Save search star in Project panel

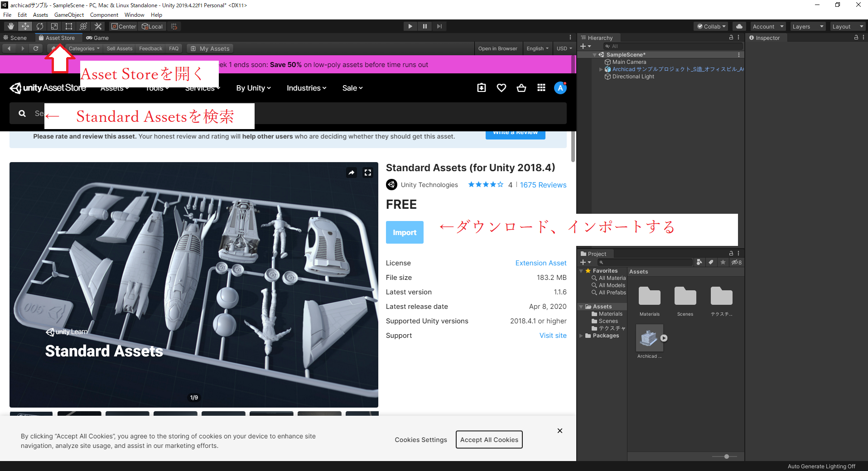pyautogui.click(x=723, y=262)
